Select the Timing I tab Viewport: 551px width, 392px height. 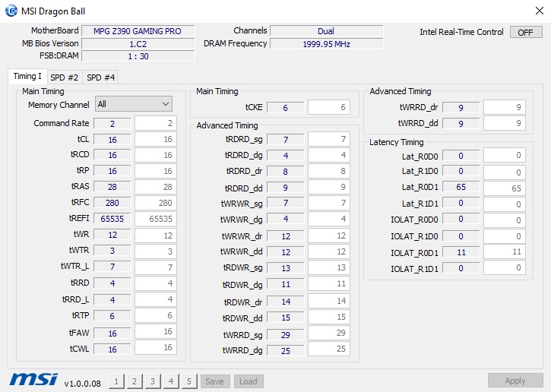tap(27, 76)
